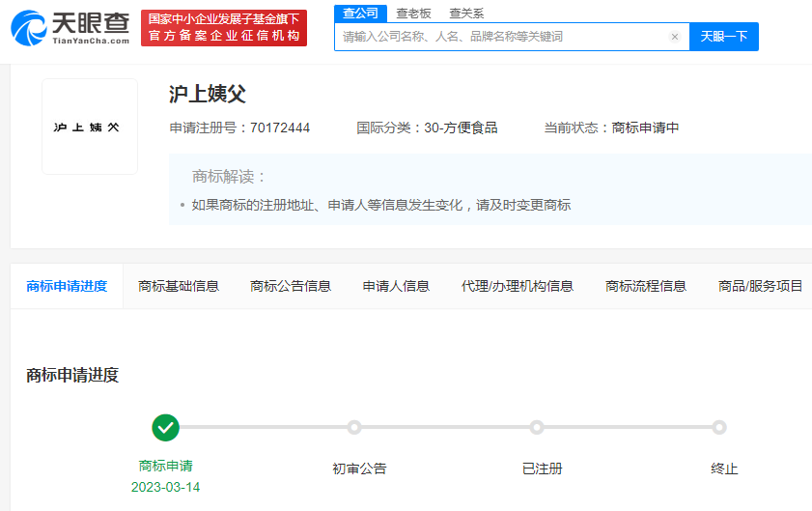Click the 初审公告 progress step circle

354,427
